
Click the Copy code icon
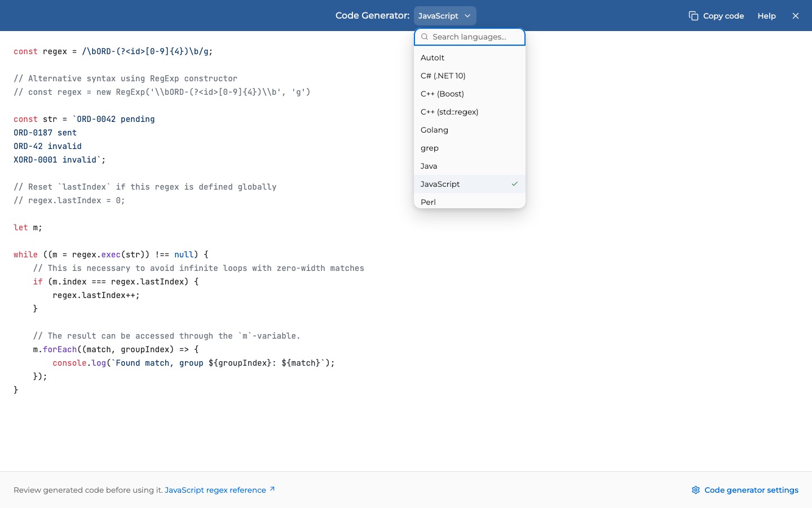[x=694, y=16]
